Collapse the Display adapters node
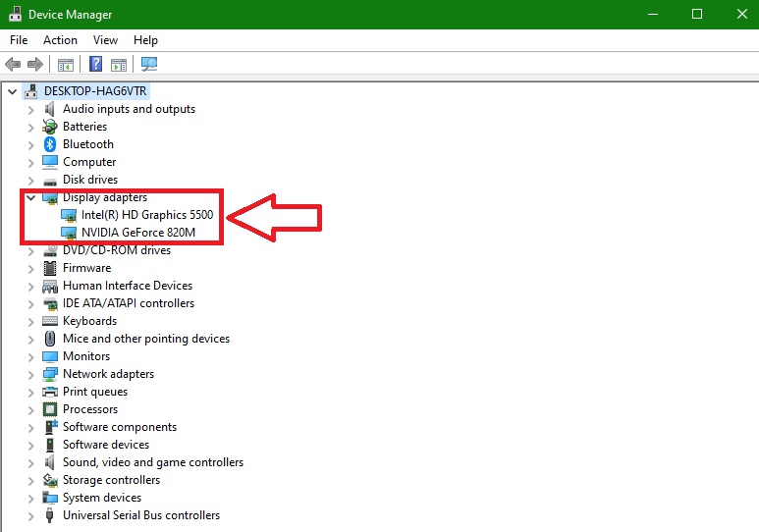Screen dimensions: 759x532 [31, 197]
